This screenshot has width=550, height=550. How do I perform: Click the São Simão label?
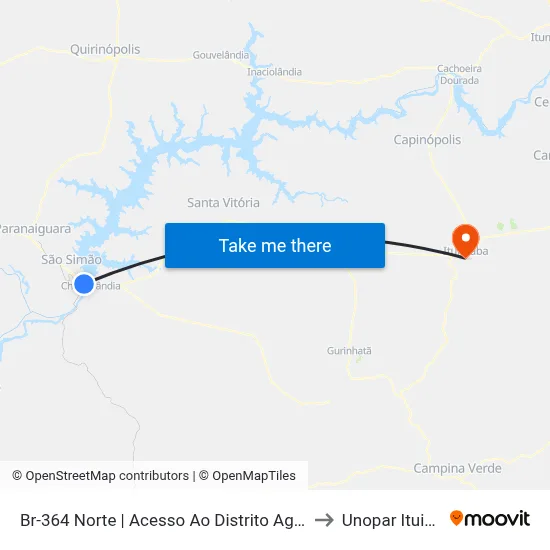[x=72, y=260]
